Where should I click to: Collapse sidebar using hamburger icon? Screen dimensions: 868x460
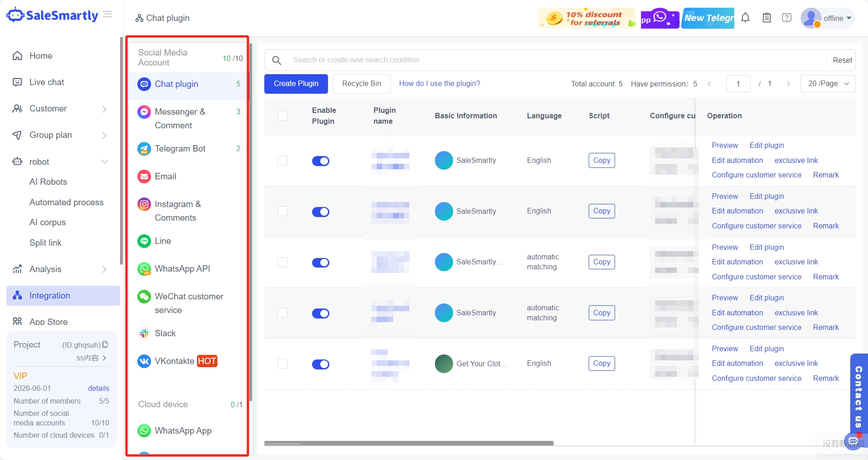pyautogui.click(x=108, y=15)
